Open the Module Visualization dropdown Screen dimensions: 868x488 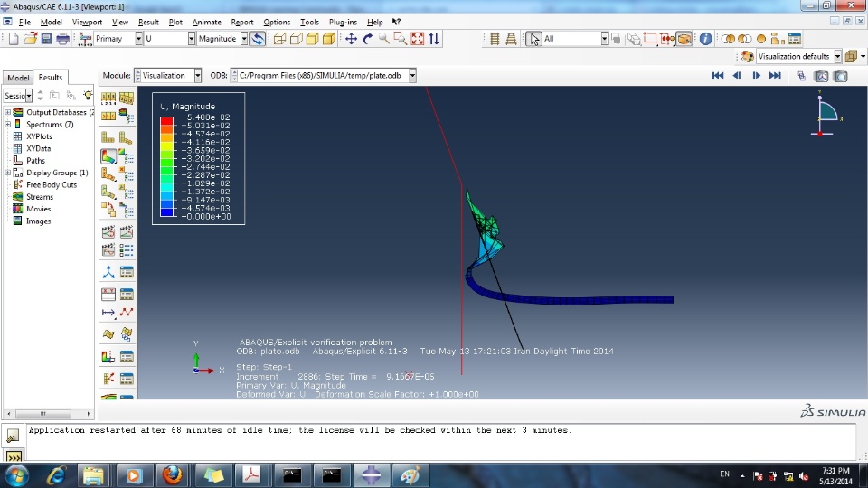click(x=198, y=76)
